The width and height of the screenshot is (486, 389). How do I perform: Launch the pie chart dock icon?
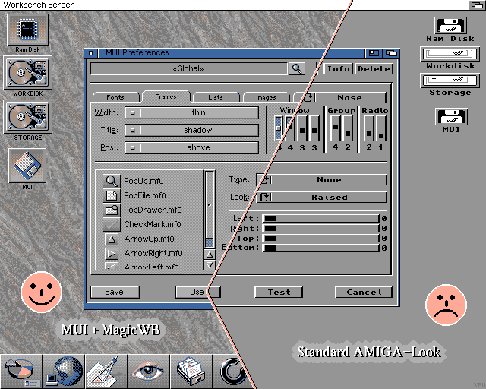click(x=21, y=371)
